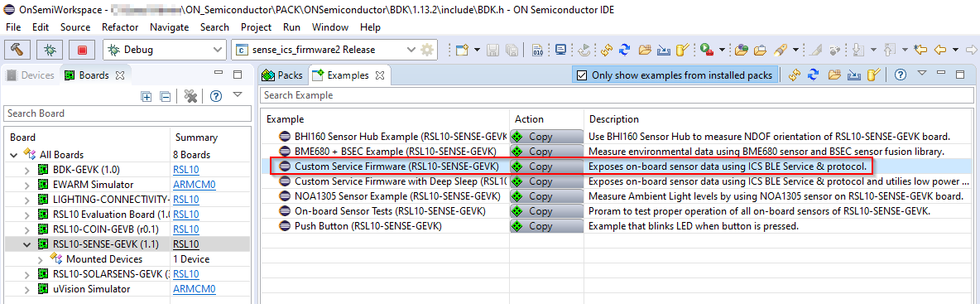The width and height of the screenshot is (980, 304).
Task: Select the LIGHTING-CONNECTIVITY board row
Action: click(127, 200)
